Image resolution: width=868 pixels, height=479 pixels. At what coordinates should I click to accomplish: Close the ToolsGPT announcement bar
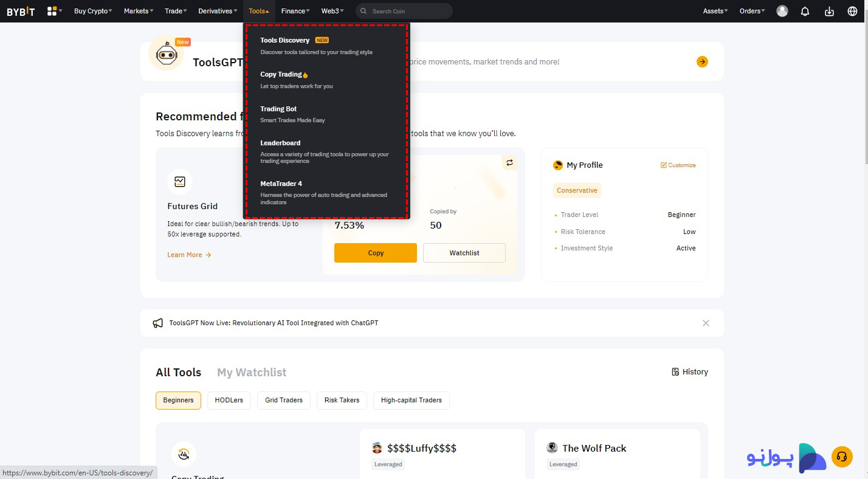pyautogui.click(x=706, y=323)
